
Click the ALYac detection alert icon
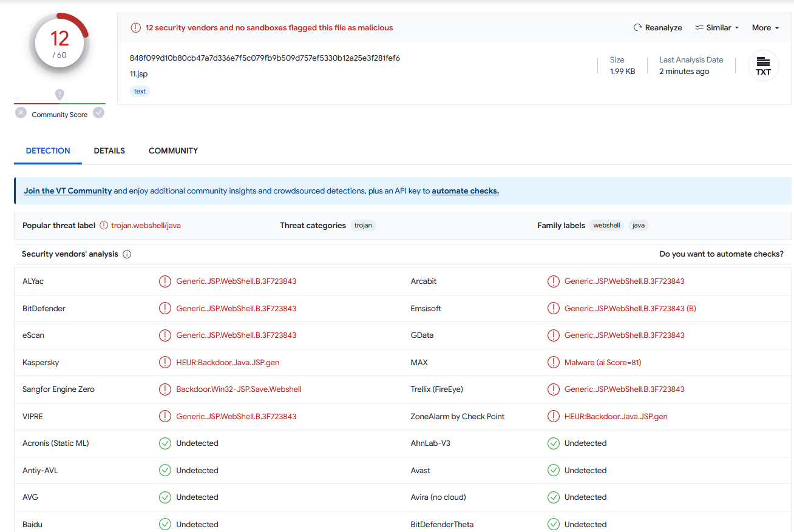165,281
